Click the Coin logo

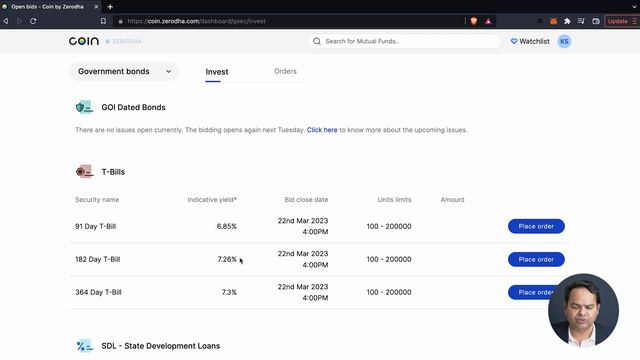click(x=84, y=41)
